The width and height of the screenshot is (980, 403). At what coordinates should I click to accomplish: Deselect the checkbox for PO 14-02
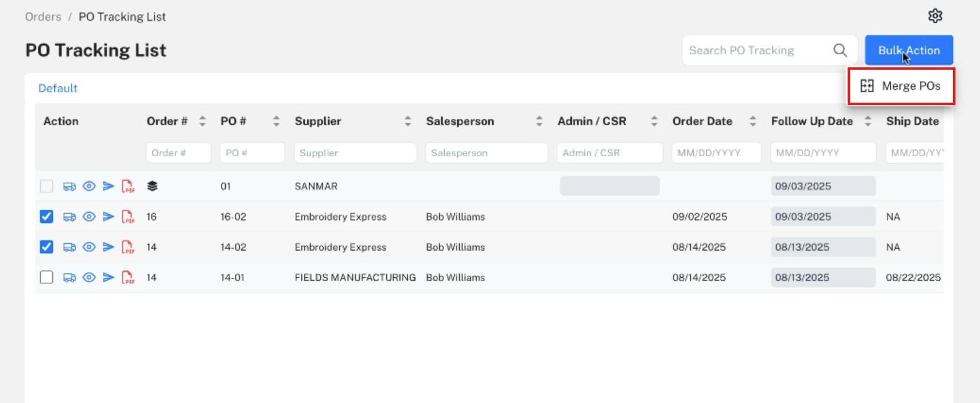point(46,247)
